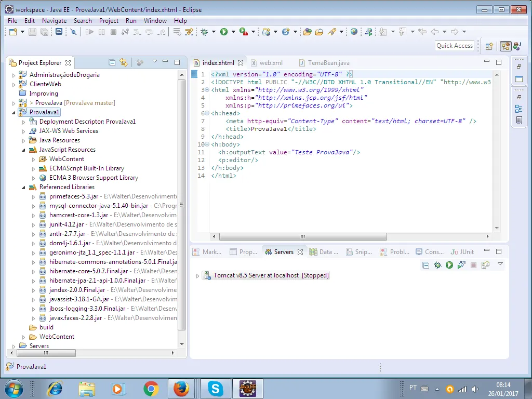Start the server in debug mode
This screenshot has height=399, width=532.
click(x=437, y=265)
